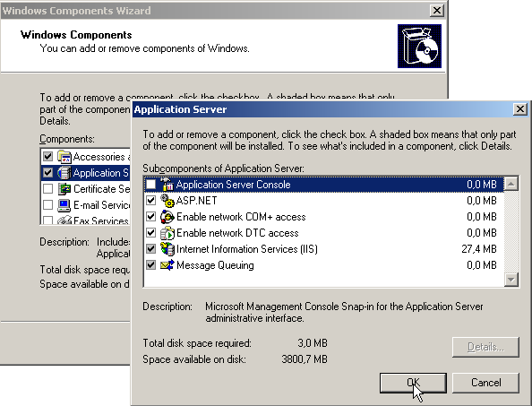Viewport: 532px width, 406px height.
Task: Select the Enable network DTC access icon
Action: pos(167,233)
